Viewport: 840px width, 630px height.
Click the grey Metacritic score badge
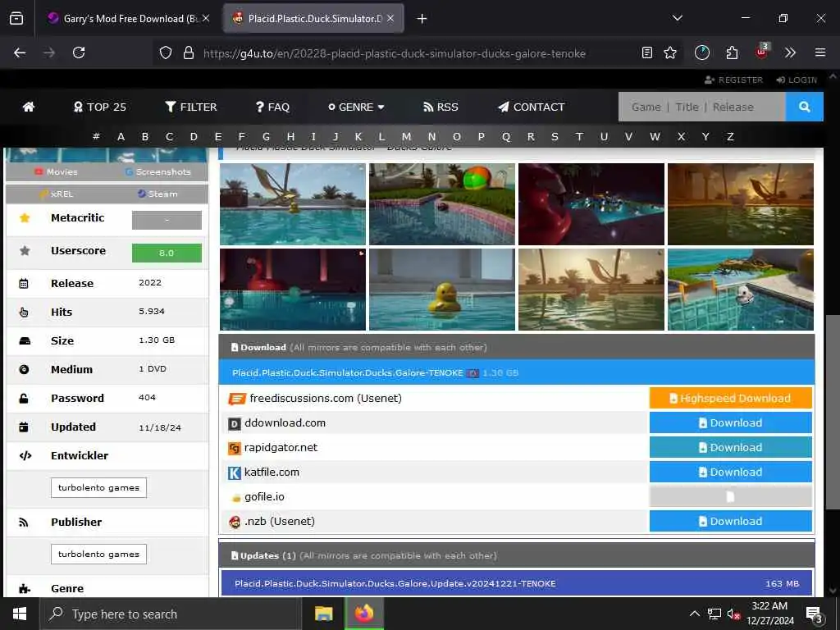click(x=167, y=220)
